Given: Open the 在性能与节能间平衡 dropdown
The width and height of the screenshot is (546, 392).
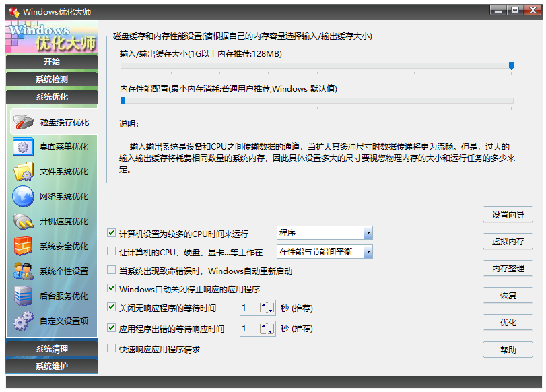Looking at the screenshot, I should [x=368, y=252].
